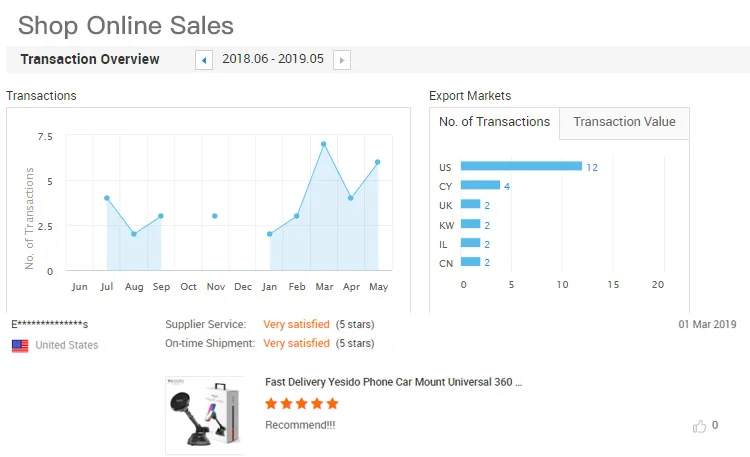
Task: Click the date range 2018.06 - 2019.05
Action: pos(273,60)
